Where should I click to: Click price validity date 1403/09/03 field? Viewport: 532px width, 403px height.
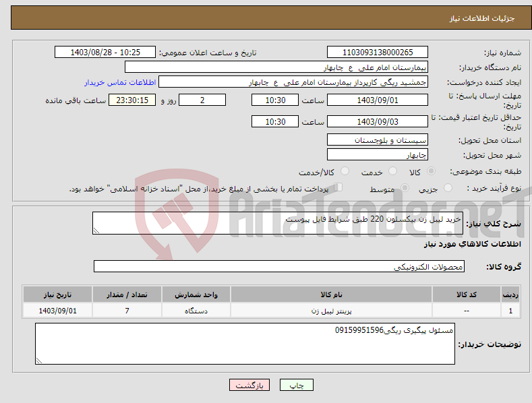tap(378, 121)
